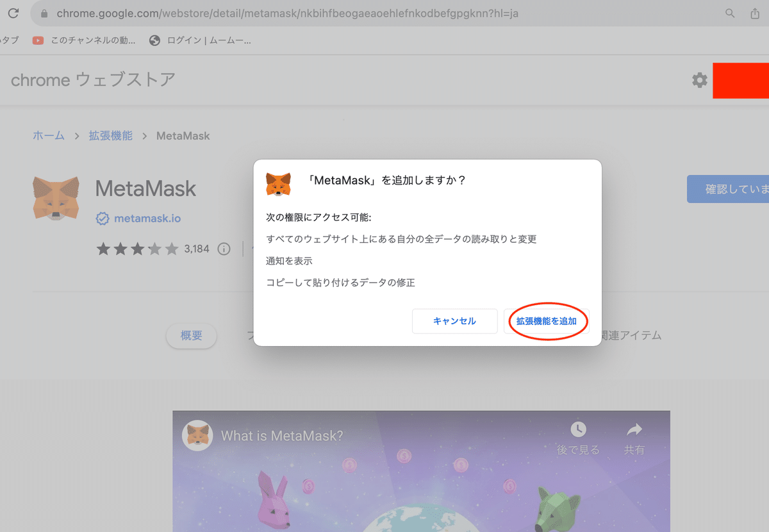Screen dimensions: 769x532
Task: Click the verified badge beside metamask.io
Action: (103, 219)
